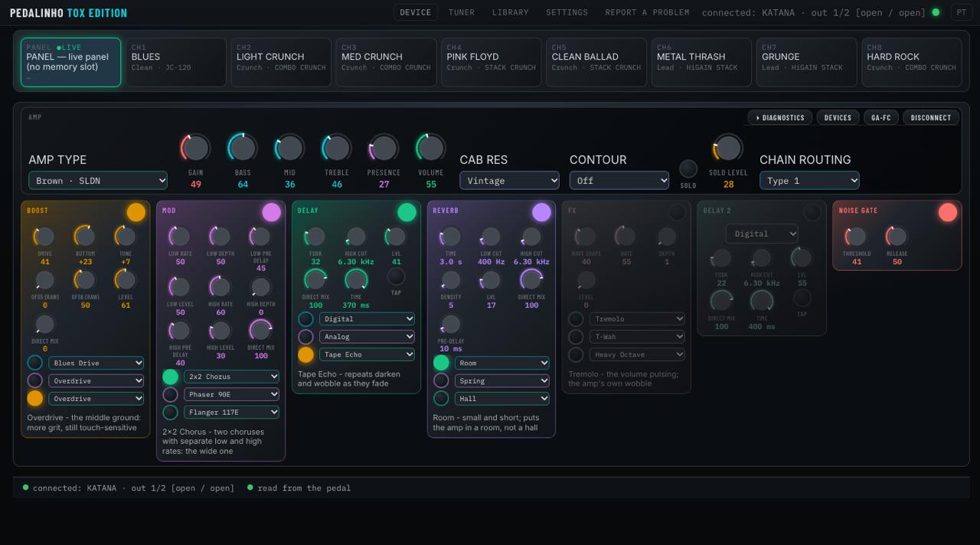Toggle the MOD effect on/off button
980x545 pixels.
coord(271,212)
